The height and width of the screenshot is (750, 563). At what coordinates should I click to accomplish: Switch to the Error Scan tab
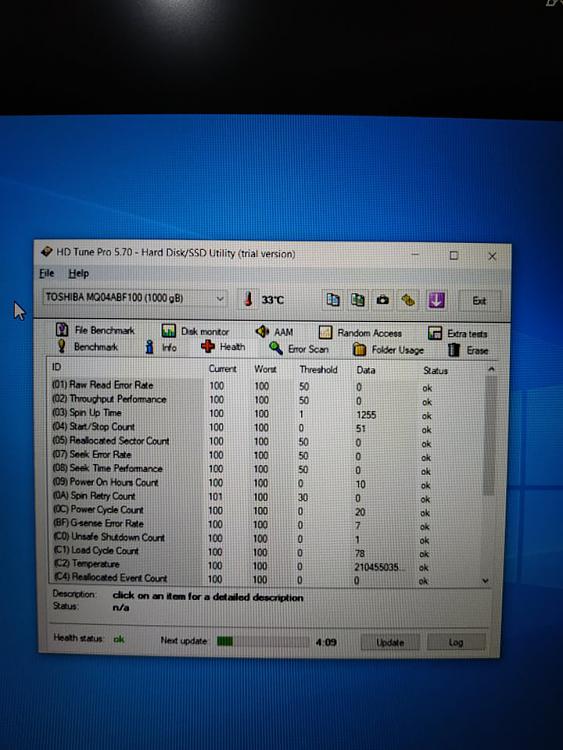click(299, 349)
